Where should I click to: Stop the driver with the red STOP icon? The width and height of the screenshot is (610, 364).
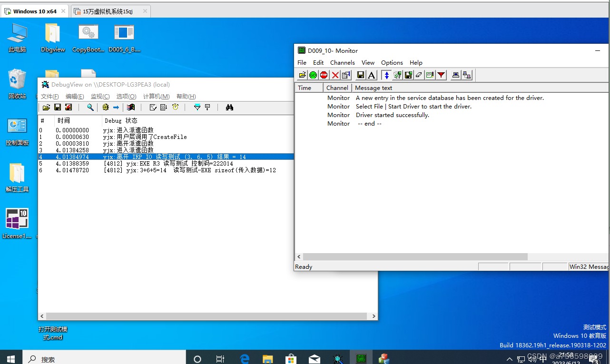[x=324, y=75]
